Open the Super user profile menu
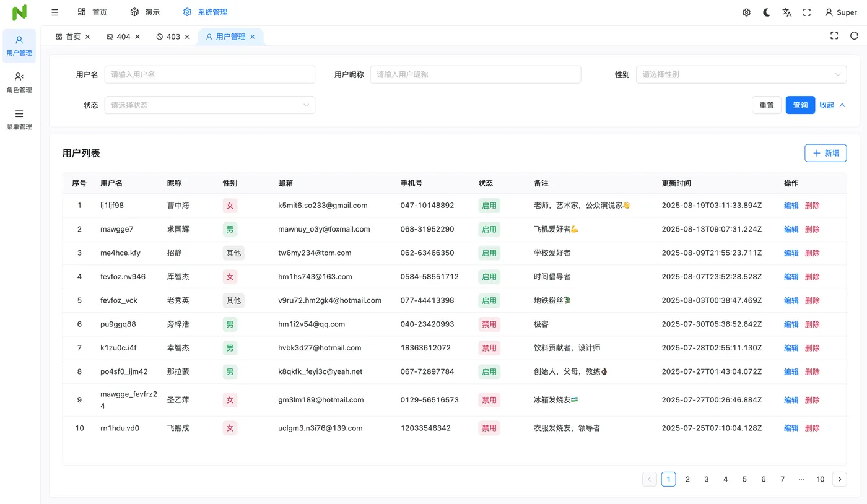 (x=841, y=12)
